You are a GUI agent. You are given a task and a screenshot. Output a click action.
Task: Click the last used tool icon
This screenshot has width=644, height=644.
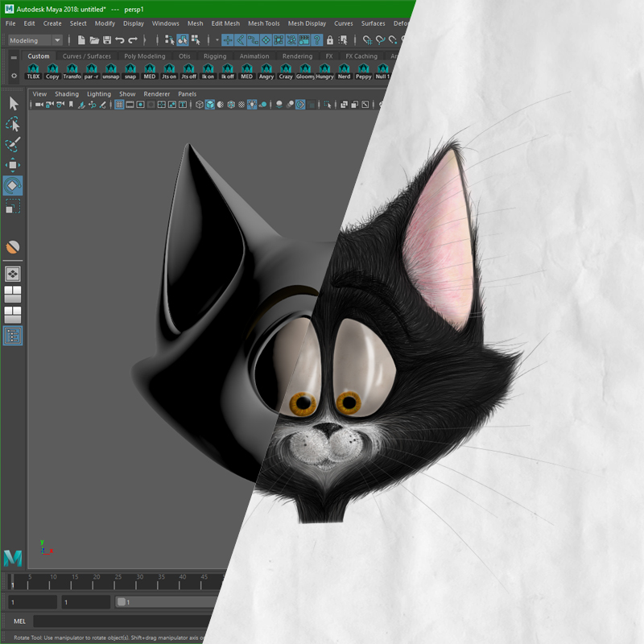click(x=13, y=247)
